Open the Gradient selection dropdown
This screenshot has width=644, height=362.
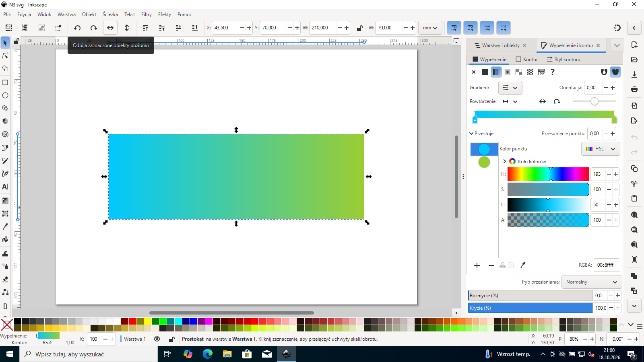(510, 88)
